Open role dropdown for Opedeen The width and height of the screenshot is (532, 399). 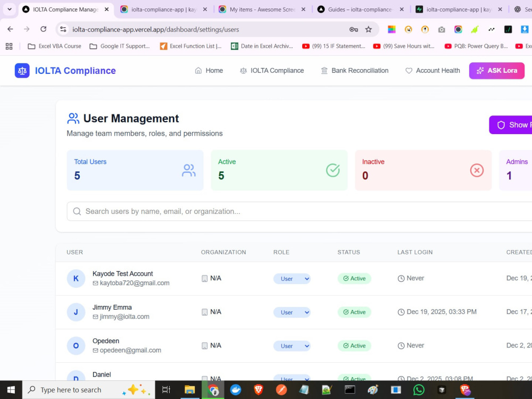click(292, 346)
